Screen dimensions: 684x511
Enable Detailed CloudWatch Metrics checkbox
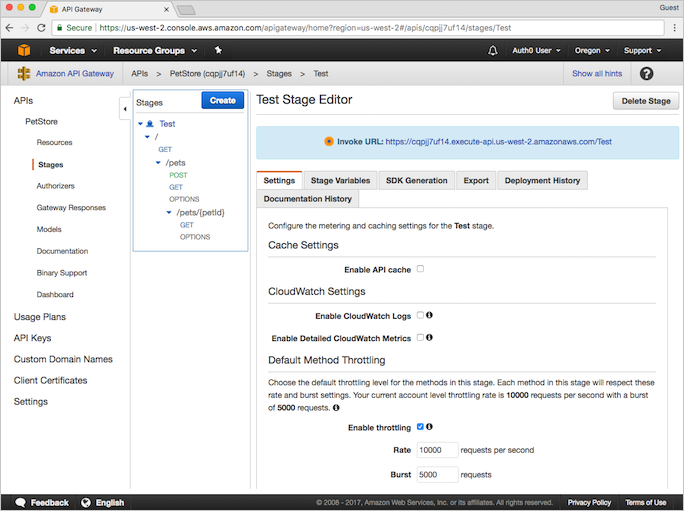pyautogui.click(x=420, y=337)
